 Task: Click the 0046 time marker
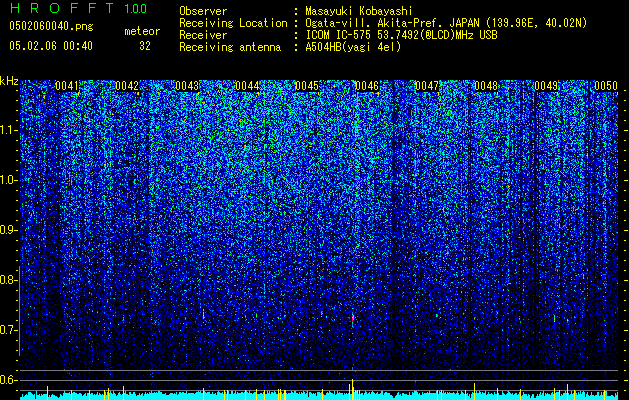click(x=367, y=86)
